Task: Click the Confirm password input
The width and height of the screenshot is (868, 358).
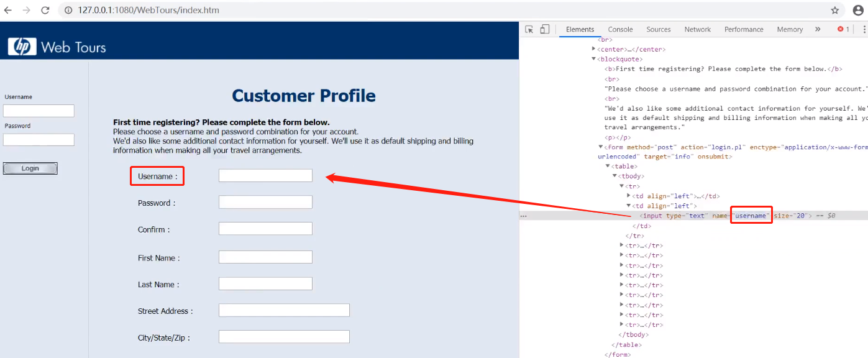Action: click(265, 229)
